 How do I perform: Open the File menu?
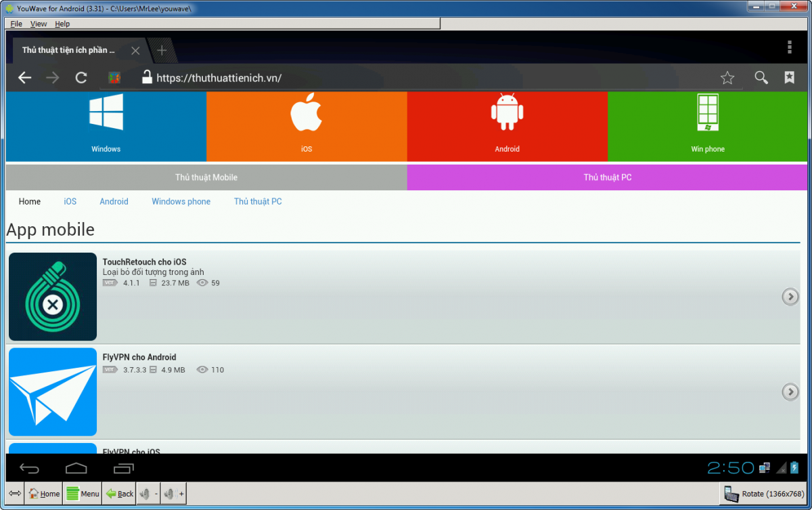click(16, 24)
